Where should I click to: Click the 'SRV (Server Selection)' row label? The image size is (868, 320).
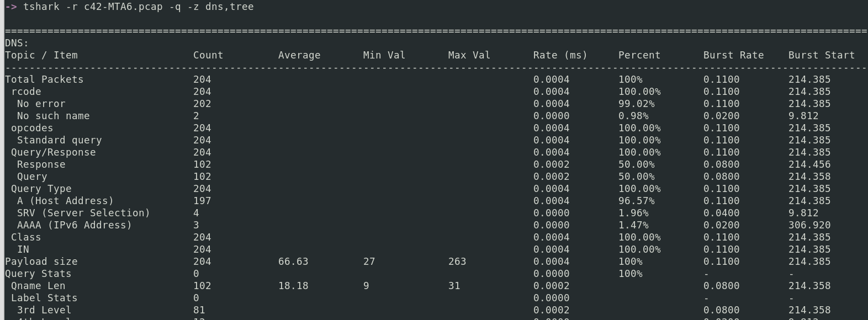[x=84, y=213]
